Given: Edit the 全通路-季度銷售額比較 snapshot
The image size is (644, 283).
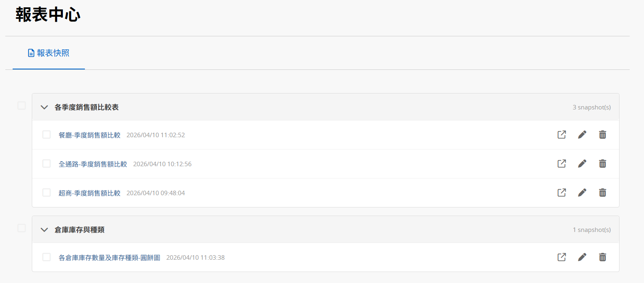Looking at the screenshot, I should (x=582, y=164).
